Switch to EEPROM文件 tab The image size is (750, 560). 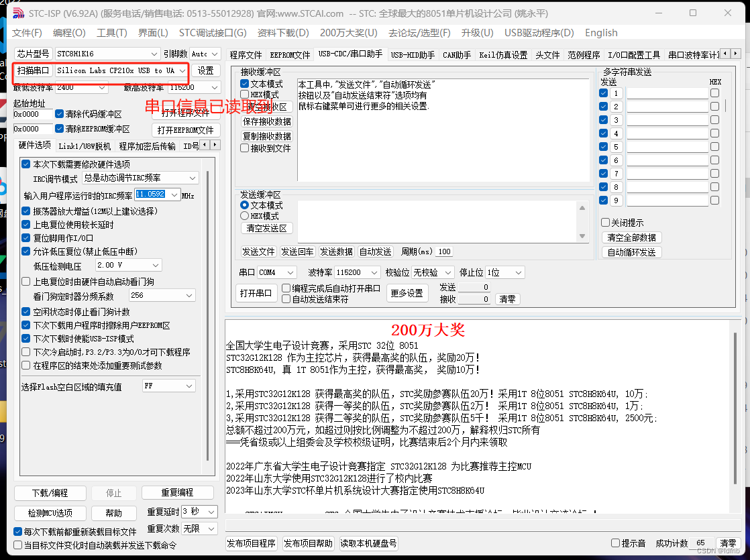[x=290, y=55]
